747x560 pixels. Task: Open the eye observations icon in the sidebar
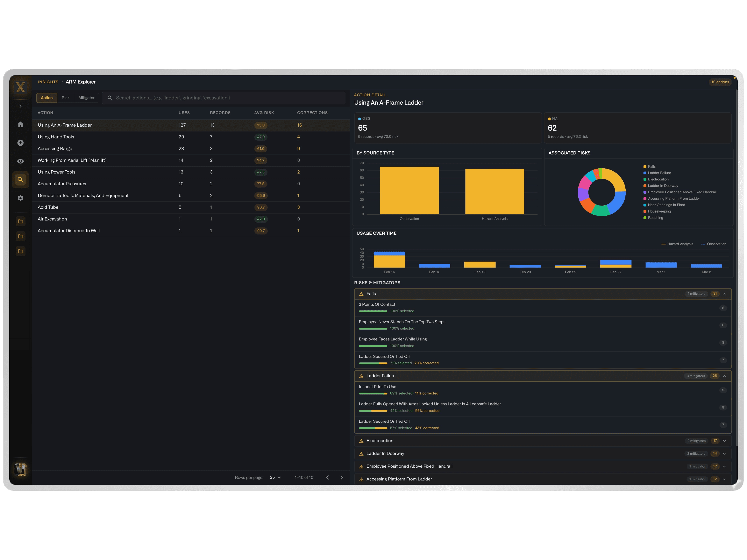21,161
